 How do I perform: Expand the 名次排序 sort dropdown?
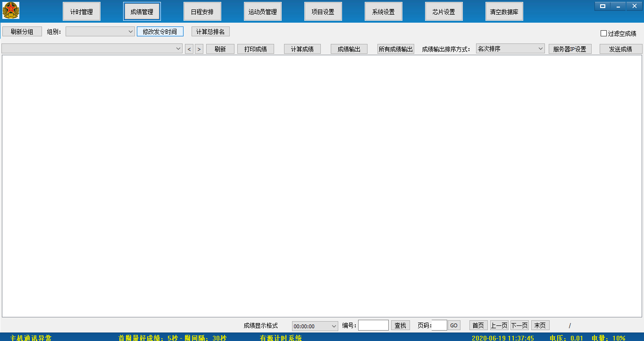pos(510,49)
